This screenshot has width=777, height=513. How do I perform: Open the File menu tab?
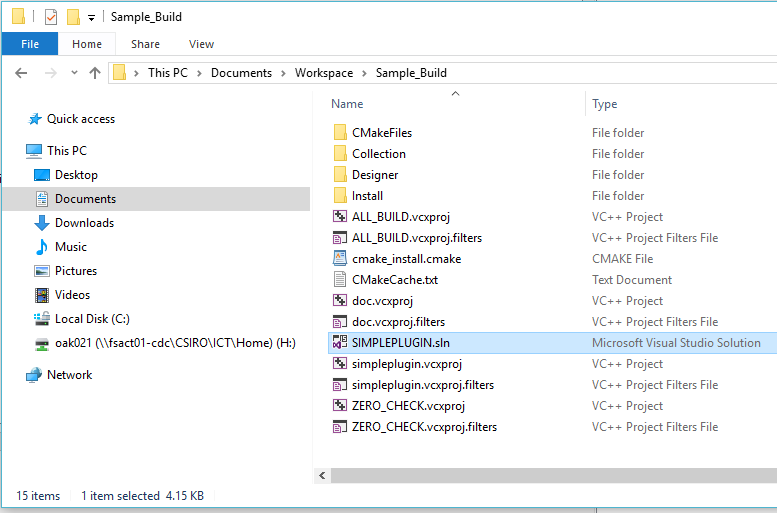tap(30, 44)
